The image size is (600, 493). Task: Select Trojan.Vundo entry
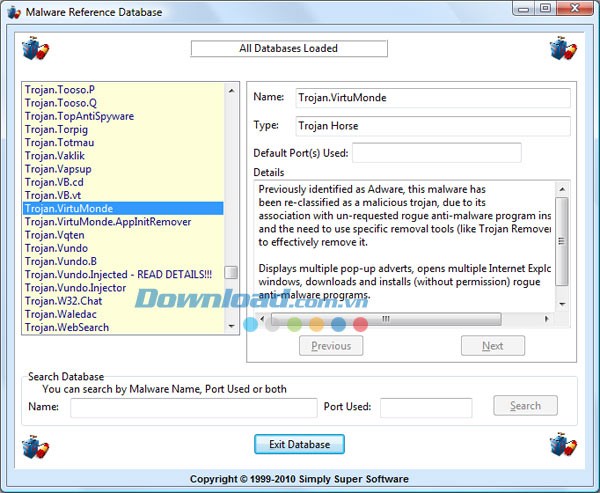[x=123, y=248]
